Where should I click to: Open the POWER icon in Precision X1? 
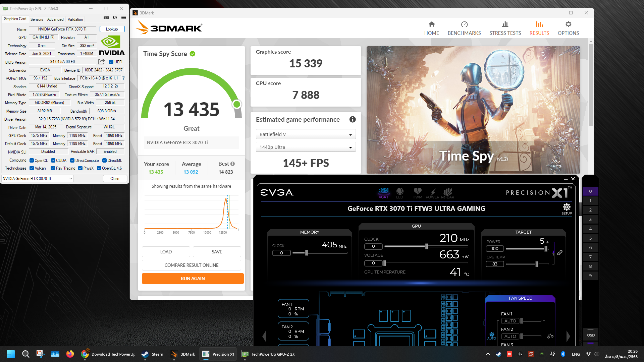tap(433, 193)
